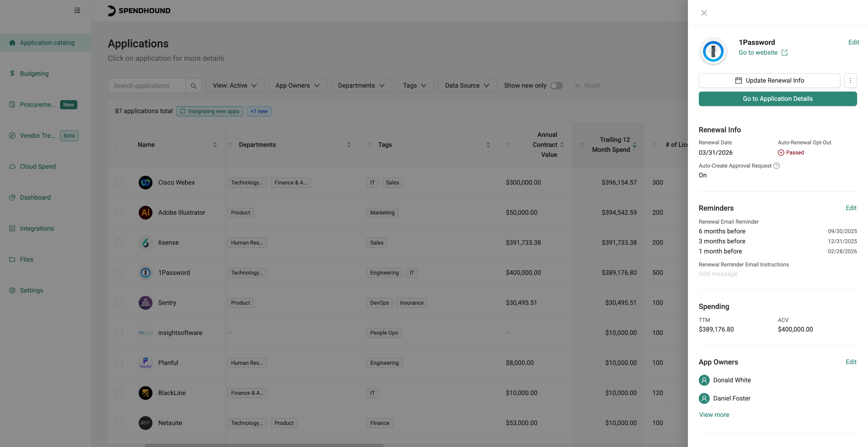
Task: Click the Update Renewal Info button
Action: click(x=769, y=81)
